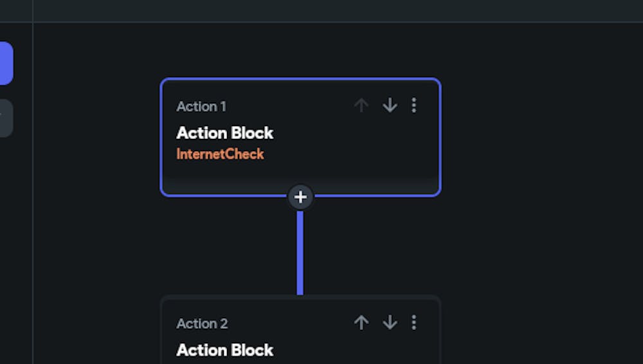Click the gray button on left edge

(6, 118)
